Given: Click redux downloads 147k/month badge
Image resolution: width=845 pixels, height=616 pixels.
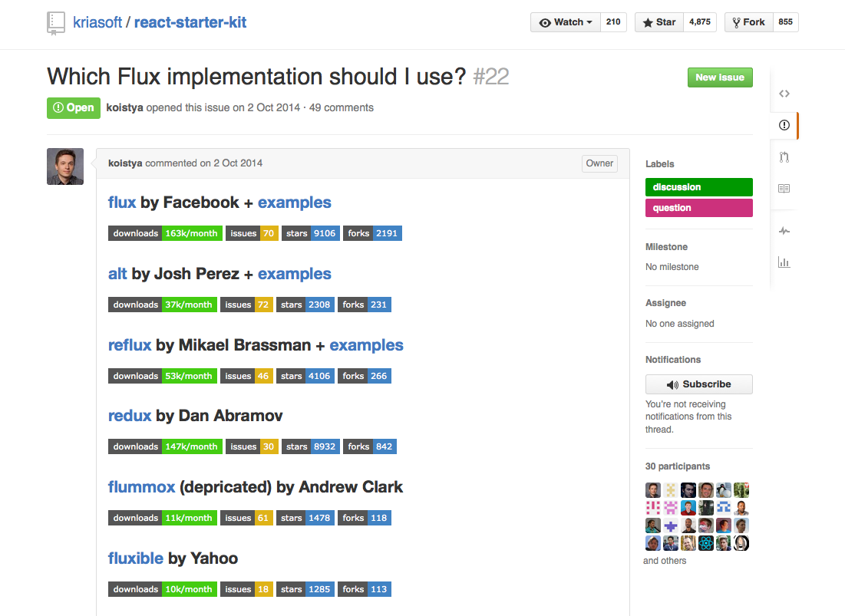Looking at the screenshot, I should coord(166,446).
